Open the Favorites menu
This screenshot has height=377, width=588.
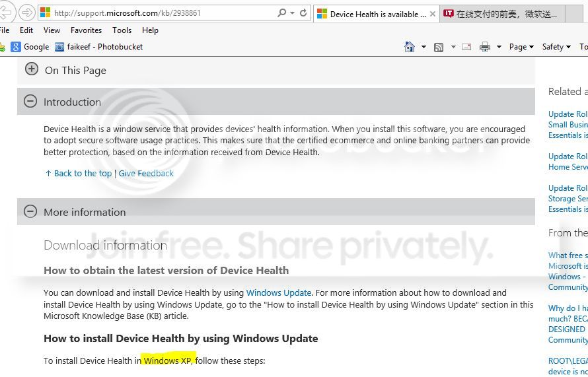point(87,30)
